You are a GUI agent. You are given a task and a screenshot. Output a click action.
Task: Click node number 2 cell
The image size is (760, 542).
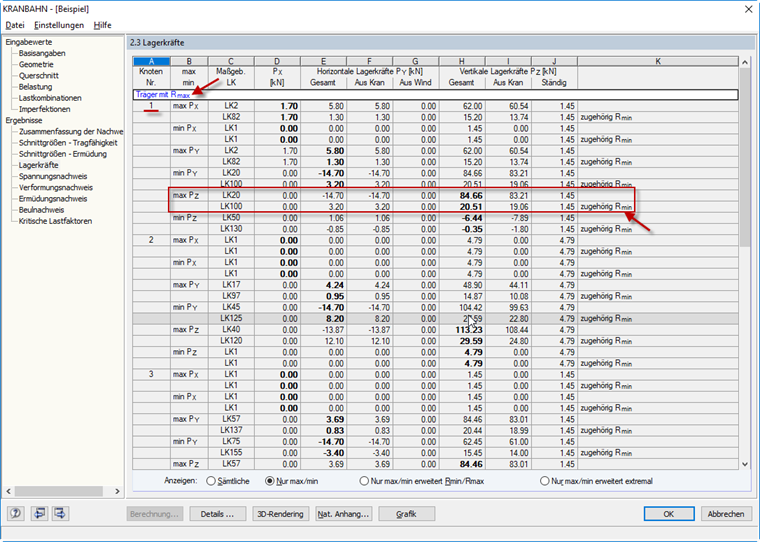(151, 240)
